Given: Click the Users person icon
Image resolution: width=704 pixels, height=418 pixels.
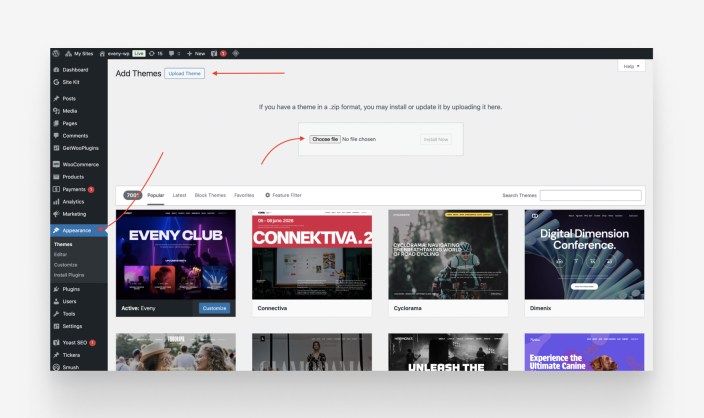Looking at the screenshot, I should coord(56,301).
